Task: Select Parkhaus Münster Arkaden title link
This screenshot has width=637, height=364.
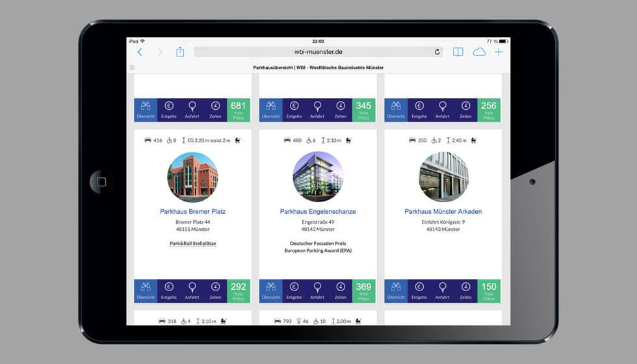Action: click(443, 211)
